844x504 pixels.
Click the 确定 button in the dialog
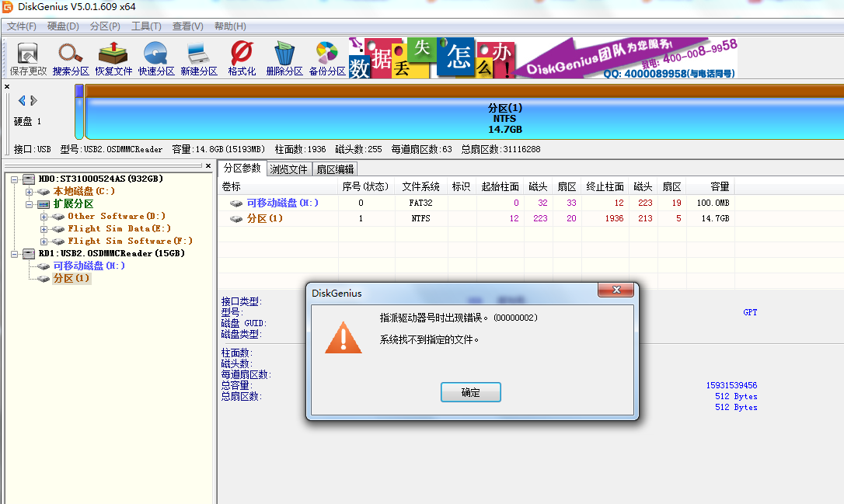tap(470, 393)
